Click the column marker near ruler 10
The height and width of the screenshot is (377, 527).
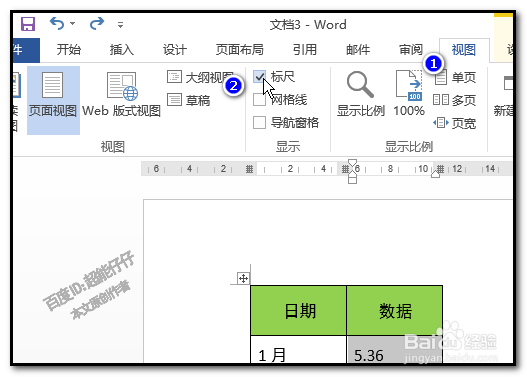tap(441, 169)
